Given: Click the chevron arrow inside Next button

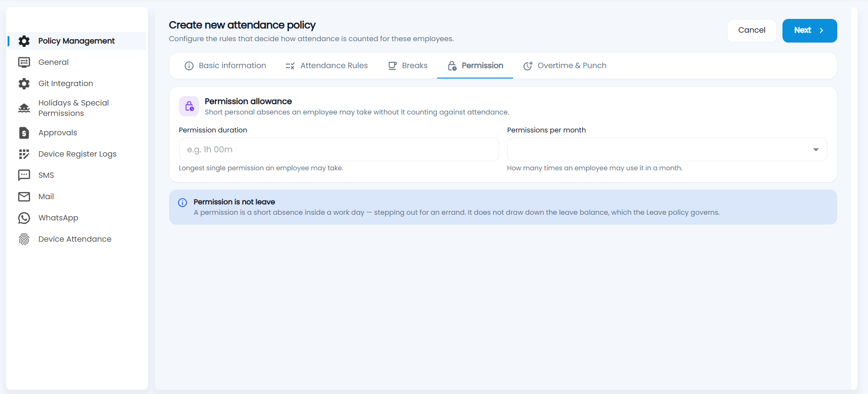Looking at the screenshot, I should (821, 30).
